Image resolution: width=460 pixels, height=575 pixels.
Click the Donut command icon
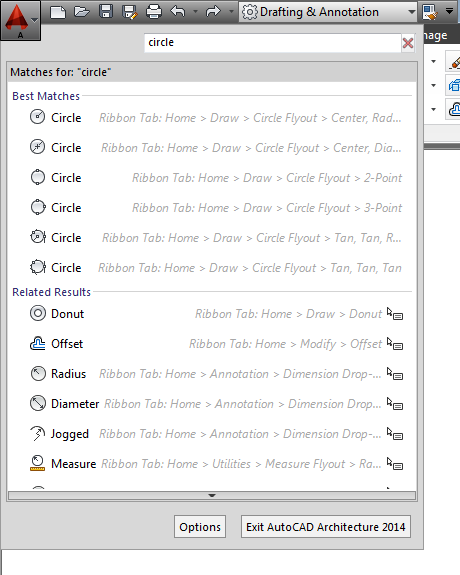click(37, 314)
